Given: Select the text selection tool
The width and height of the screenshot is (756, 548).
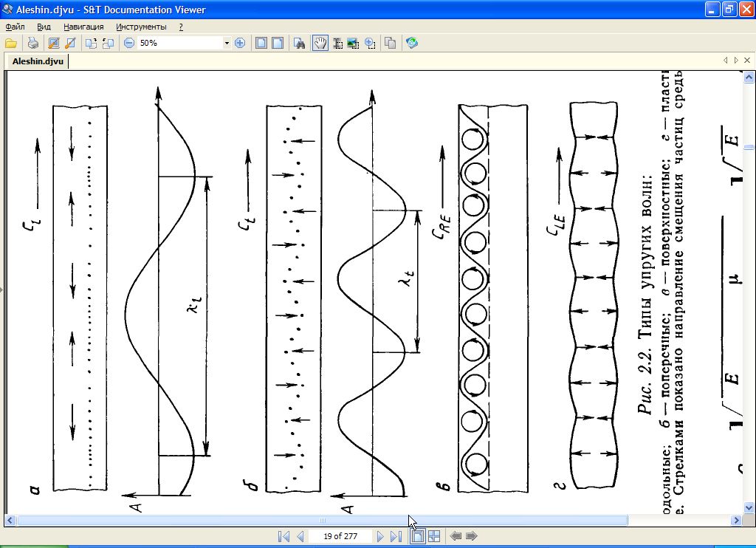Looking at the screenshot, I should [x=337, y=44].
